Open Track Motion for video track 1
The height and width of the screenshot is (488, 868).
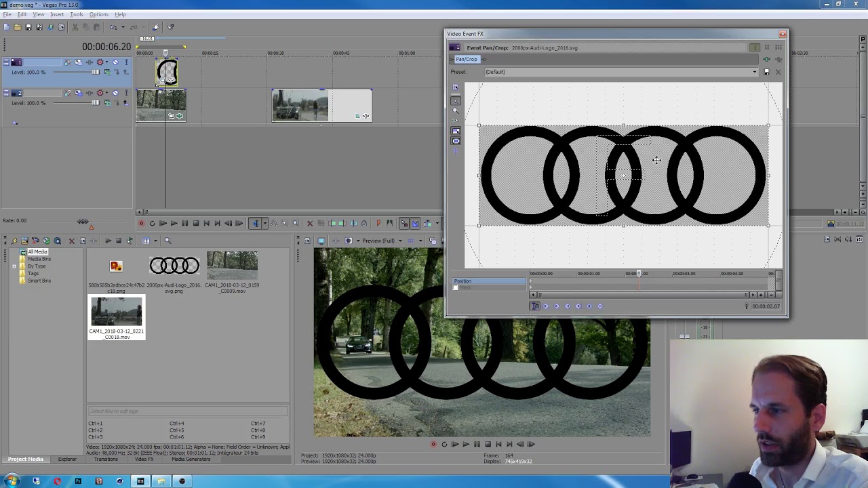[x=79, y=62]
